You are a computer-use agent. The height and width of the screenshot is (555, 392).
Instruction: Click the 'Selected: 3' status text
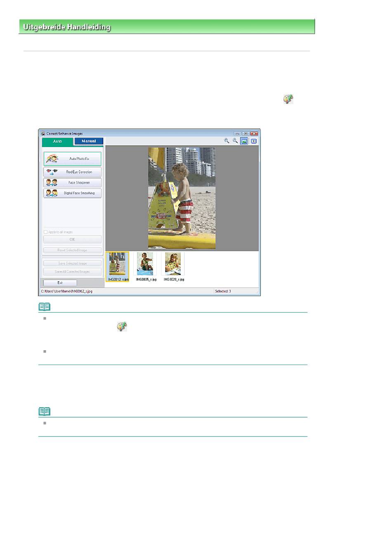pos(223,291)
